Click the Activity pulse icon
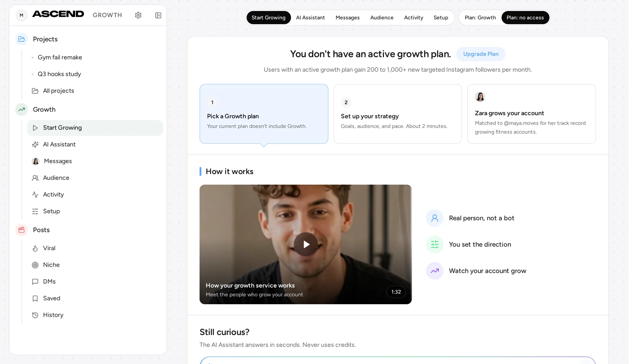This screenshot has width=633, height=364. pyautogui.click(x=35, y=194)
